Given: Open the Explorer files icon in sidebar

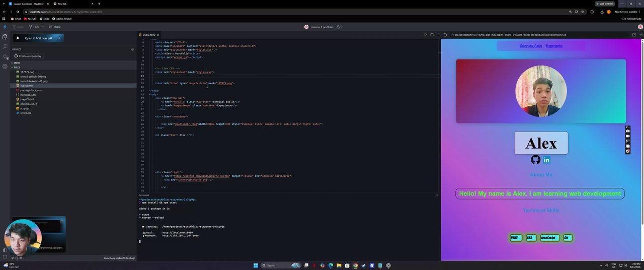Looking at the screenshot, I should coord(5,37).
